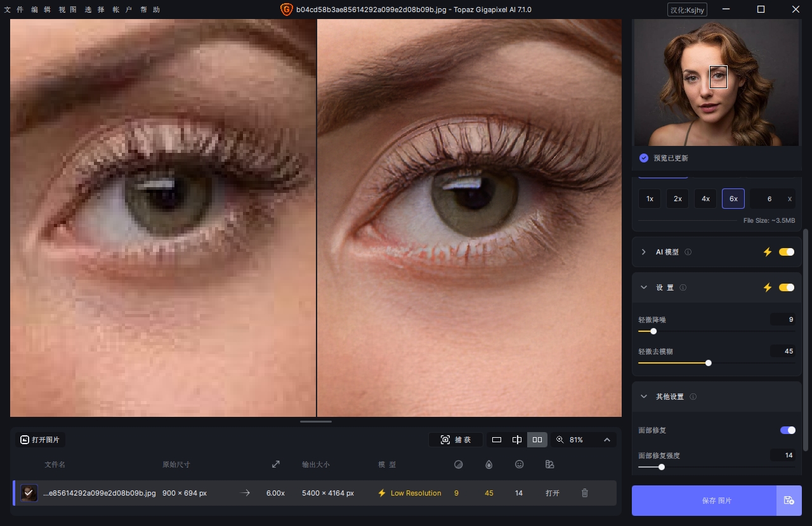
Task: Click the 面部修复强度 value field
Action: coord(783,455)
